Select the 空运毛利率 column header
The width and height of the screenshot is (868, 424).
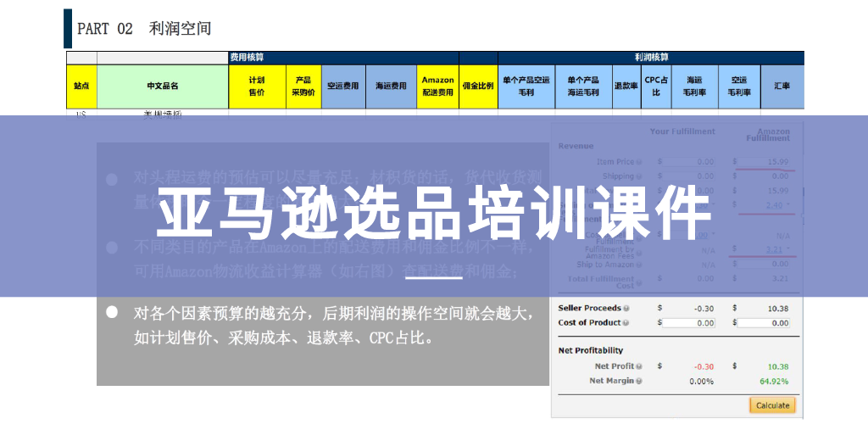[x=739, y=86]
